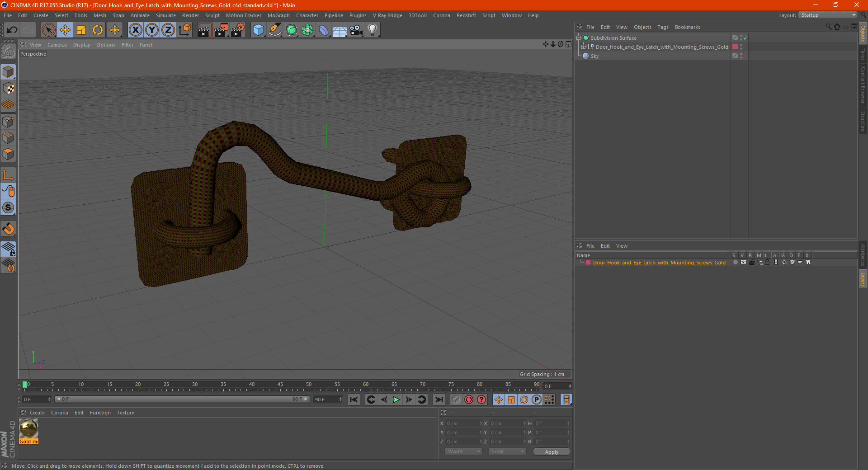The height and width of the screenshot is (470, 868).
Task: Open the Scale mode dropdown
Action: (507, 451)
